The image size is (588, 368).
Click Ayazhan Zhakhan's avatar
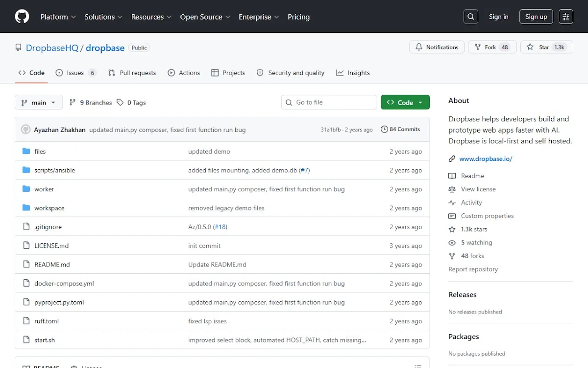(25, 130)
